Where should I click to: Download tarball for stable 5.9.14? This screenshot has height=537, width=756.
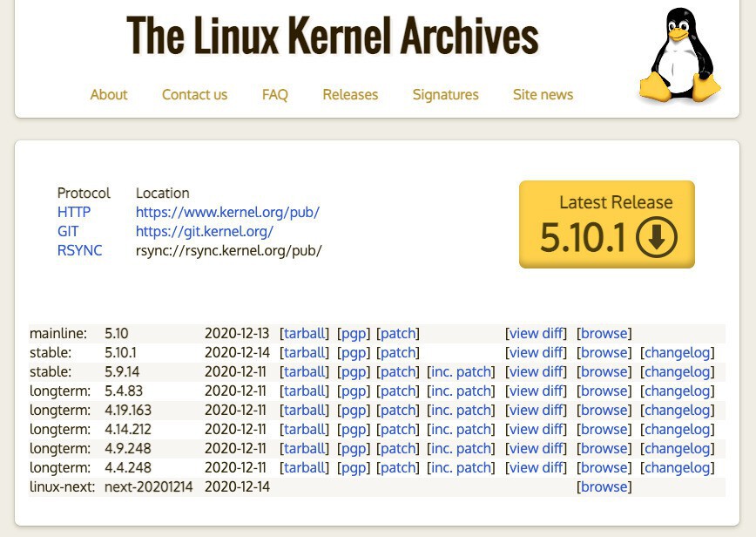(304, 372)
